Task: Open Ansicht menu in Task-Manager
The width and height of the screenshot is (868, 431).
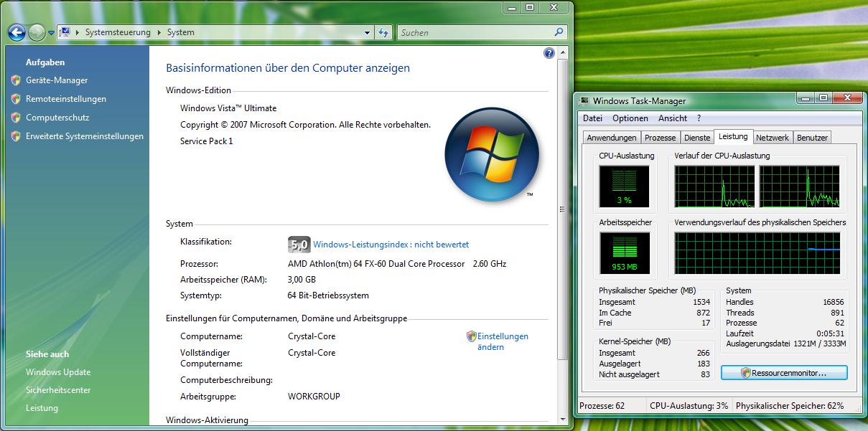Action: pyautogui.click(x=673, y=118)
